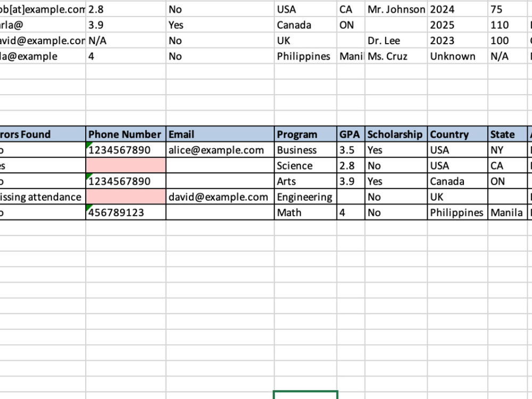
Task: Select phone 1234567890 in the Arts row
Action: coord(126,181)
